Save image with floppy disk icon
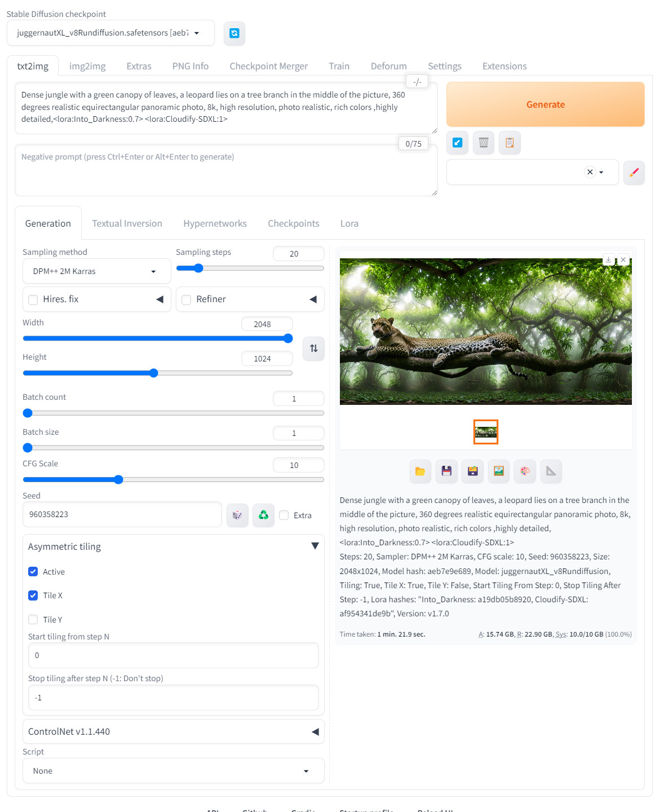 tap(446, 471)
